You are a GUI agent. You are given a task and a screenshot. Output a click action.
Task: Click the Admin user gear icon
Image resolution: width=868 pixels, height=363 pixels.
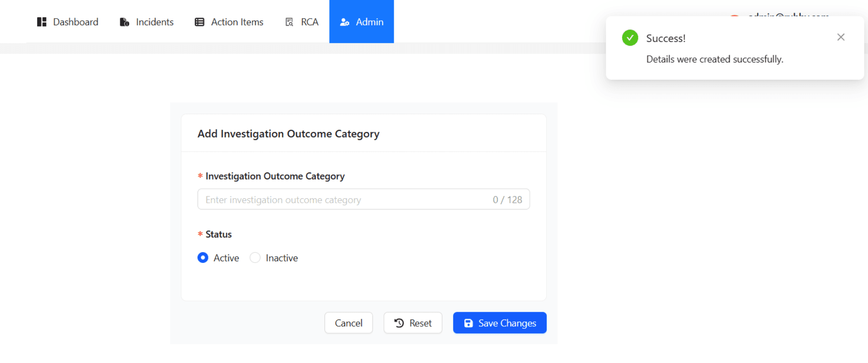(x=344, y=22)
